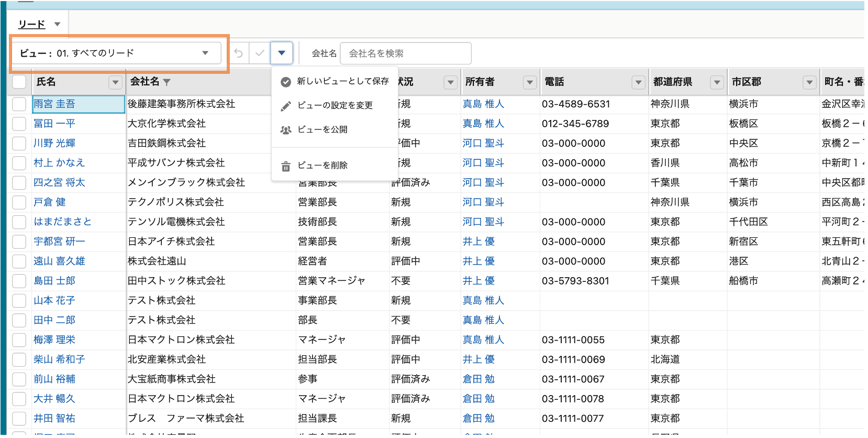Image resolution: width=868 pixels, height=438 pixels.
Task: Open the 所有者 column dropdown
Action: click(530, 82)
